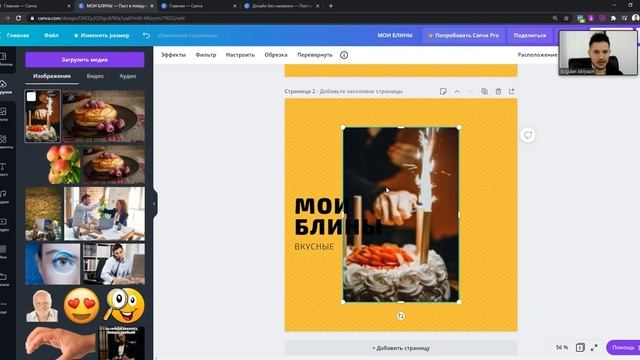The height and width of the screenshot is (360, 640).
Task: Open a new browser tab
Action: (x=331, y=6)
